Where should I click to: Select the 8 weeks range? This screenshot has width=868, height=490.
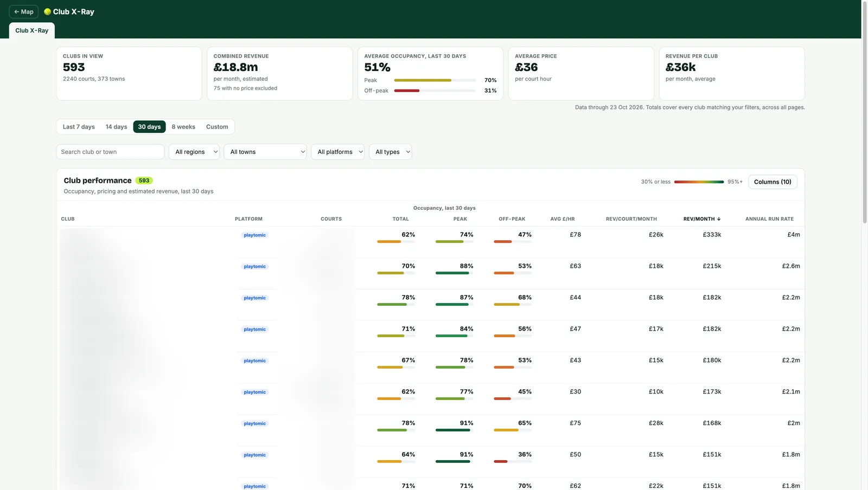point(183,127)
